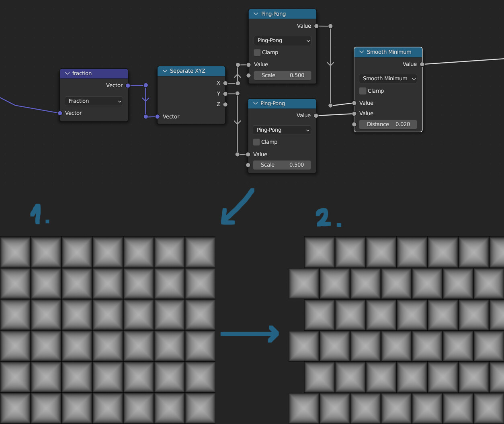Open the Fraction operation dropdown
Viewport: 504px width, 424px height.
click(x=94, y=101)
